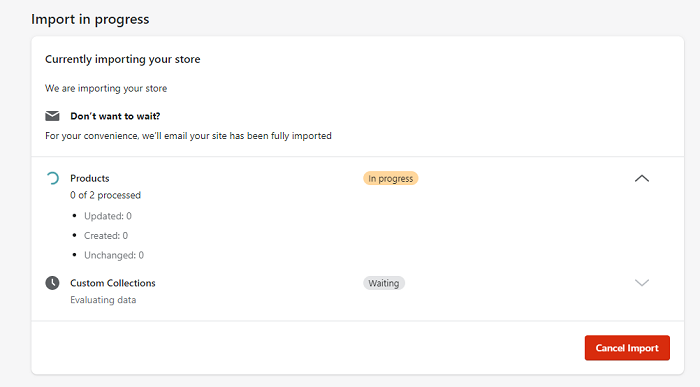
Task: Select the Products row label
Action: tap(90, 179)
